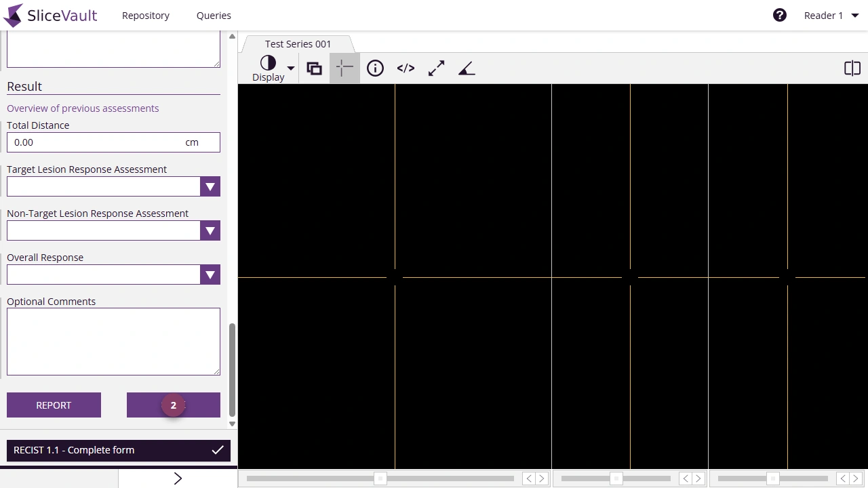Open the DICOM tag viewer tool
868x488 pixels.
click(406, 68)
